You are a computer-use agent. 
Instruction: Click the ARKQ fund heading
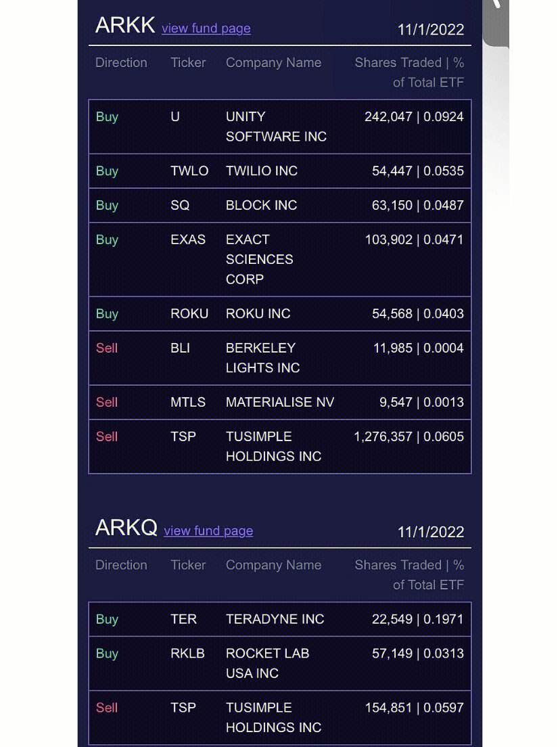point(126,527)
